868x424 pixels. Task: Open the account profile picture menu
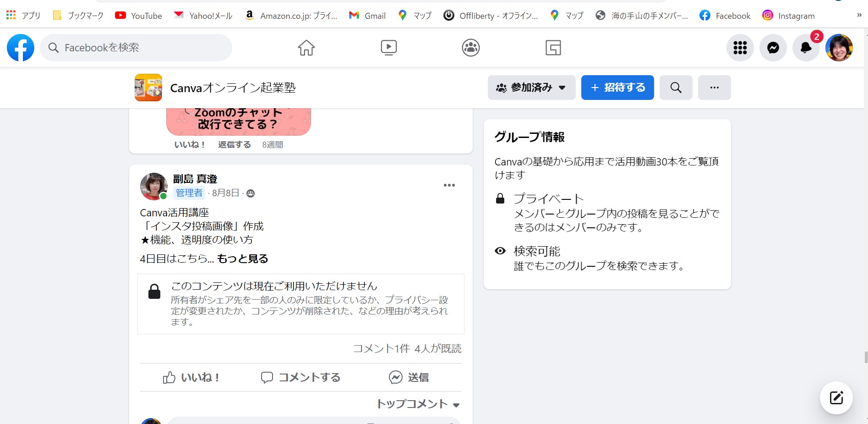point(839,48)
